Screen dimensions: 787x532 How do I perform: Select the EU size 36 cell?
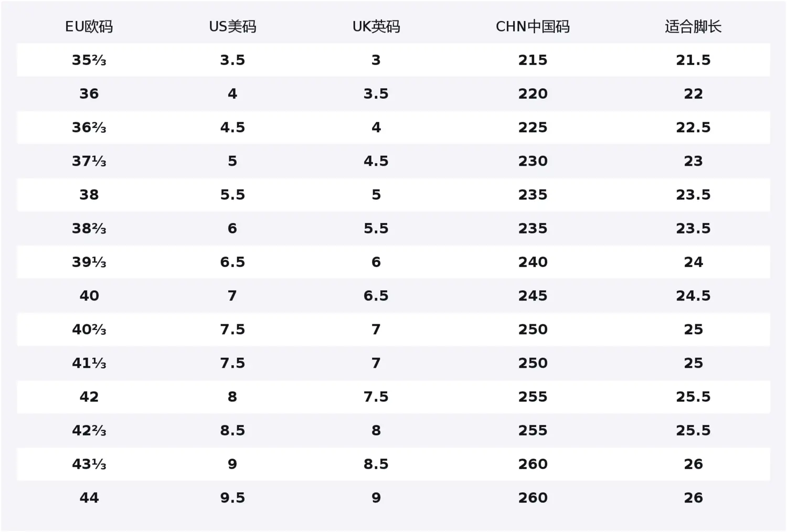pyautogui.click(x=89, y=94)
